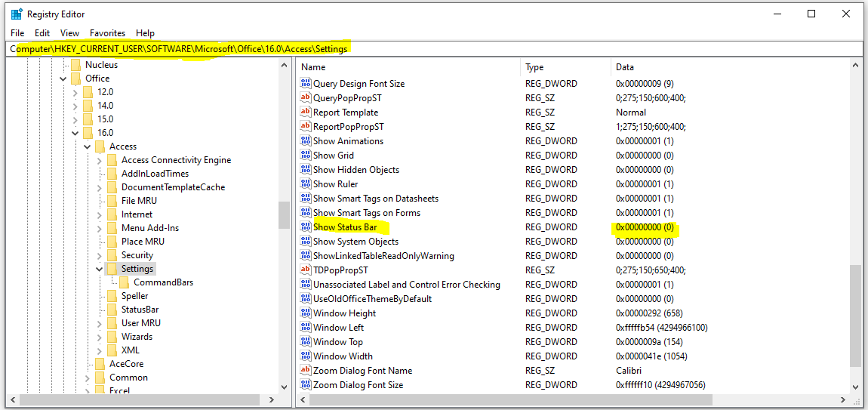Click the folder icon of the CommandBars key
The width and height of the screenshot is (868, 410).
124,282
